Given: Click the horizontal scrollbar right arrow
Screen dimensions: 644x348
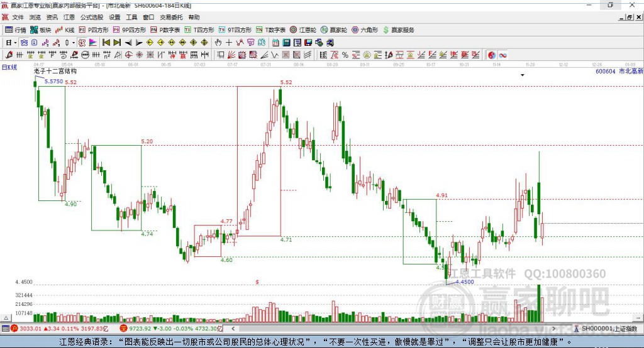Looking at the screenshot, I should point(553,329).
